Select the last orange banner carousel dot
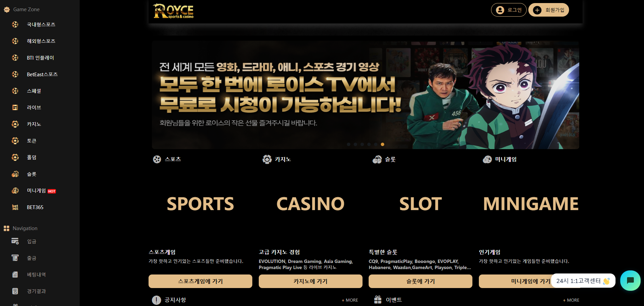Viewport: 644px width, 306px height. tap(383, 144)
